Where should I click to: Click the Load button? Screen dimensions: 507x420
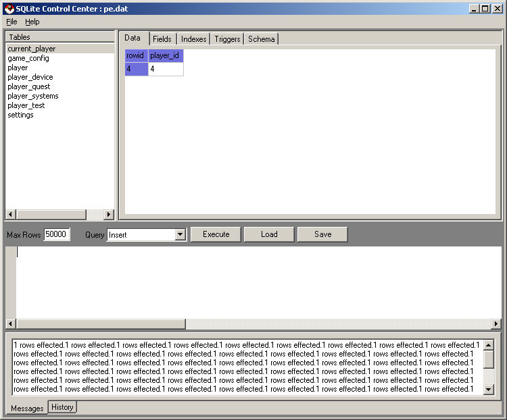coord(269,234)
